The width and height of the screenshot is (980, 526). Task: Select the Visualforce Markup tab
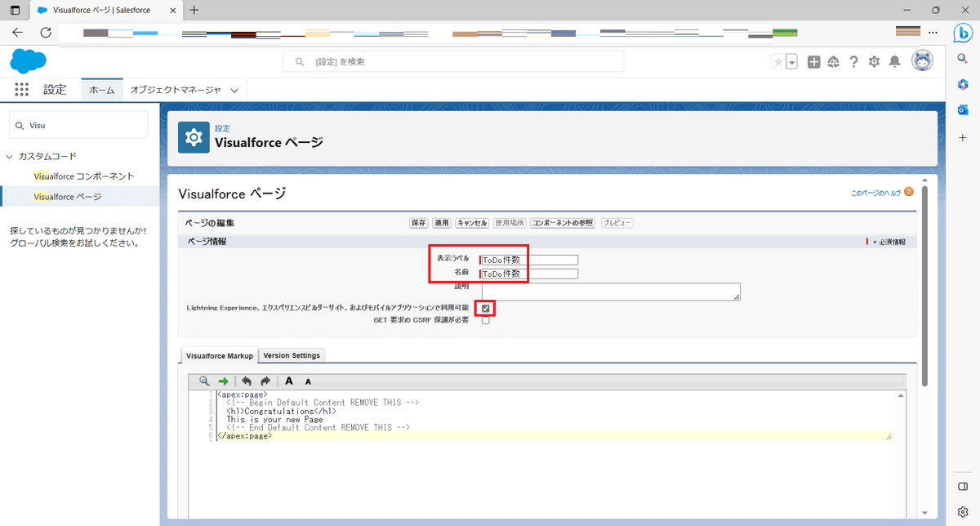pyautogui.click(x=220, y=356)
